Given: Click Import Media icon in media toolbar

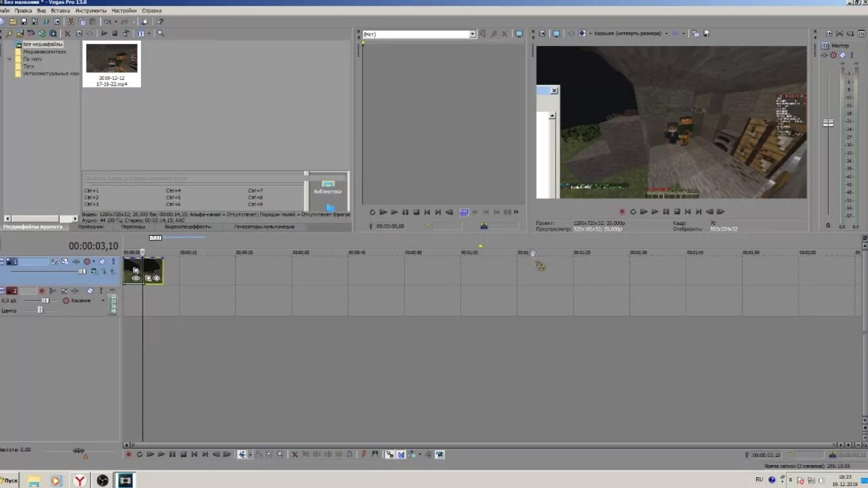Looking at the screenshot, I should click(x=20, y=33).
